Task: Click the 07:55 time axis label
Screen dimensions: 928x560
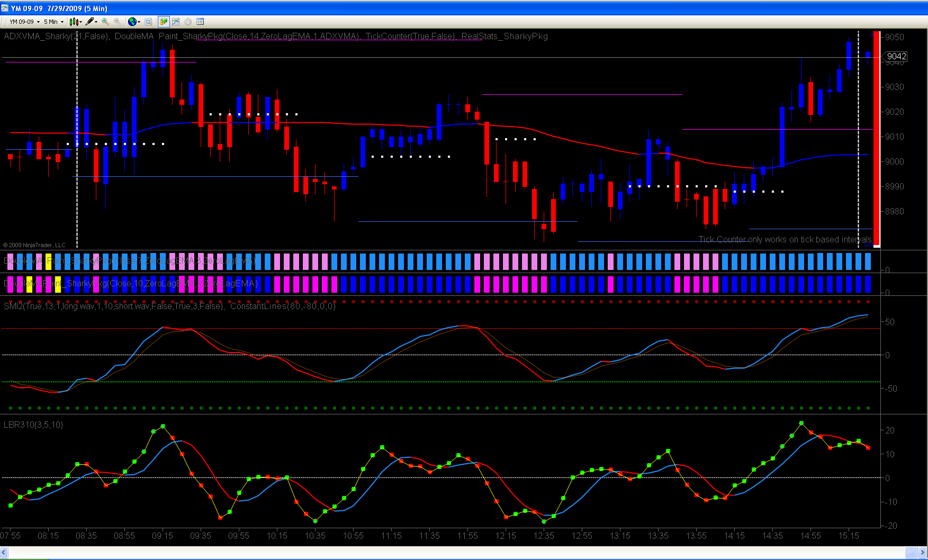Action: pyautogui.click(x=11, y=536)
